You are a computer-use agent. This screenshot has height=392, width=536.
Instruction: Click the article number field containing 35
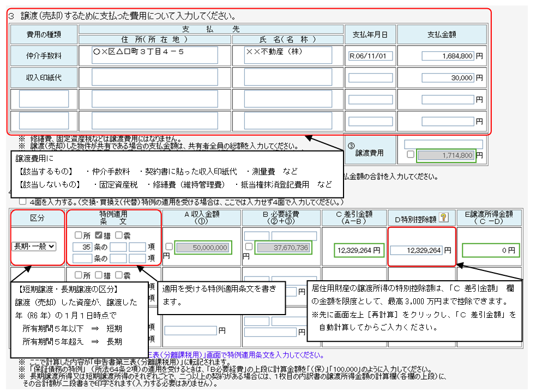pos(82,247)
